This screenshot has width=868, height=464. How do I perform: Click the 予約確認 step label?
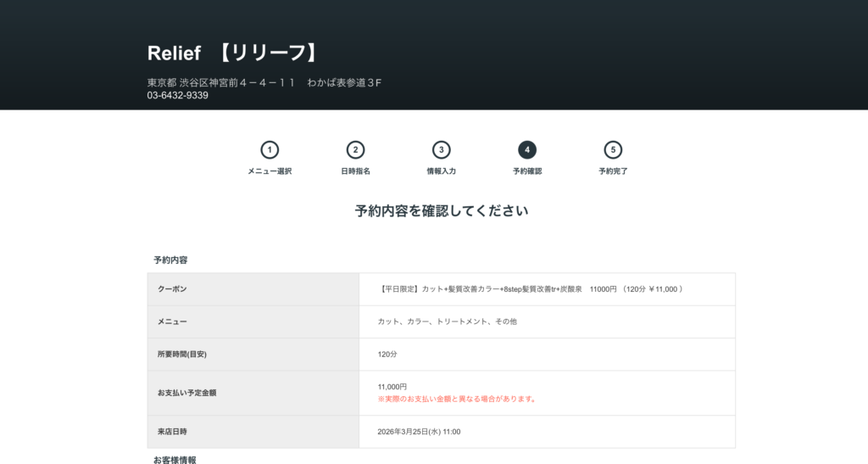527,171
